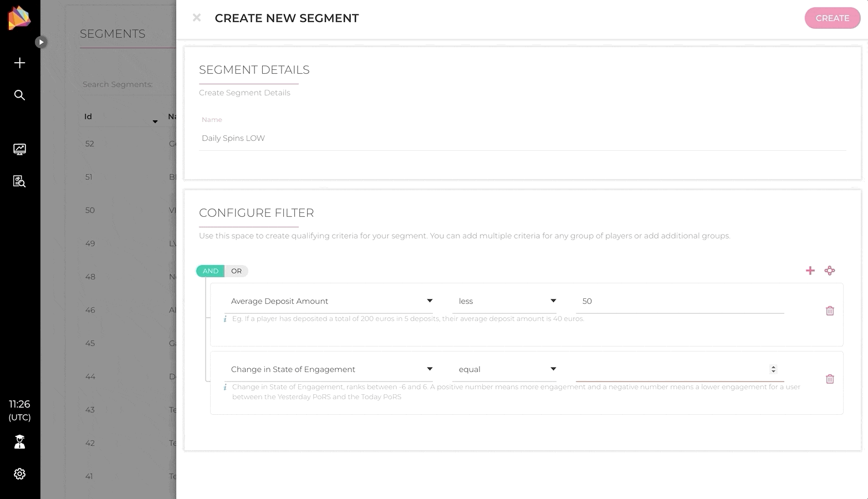Click the CREATE button
This screenshot has width=868, height=499.
[831, 18]
